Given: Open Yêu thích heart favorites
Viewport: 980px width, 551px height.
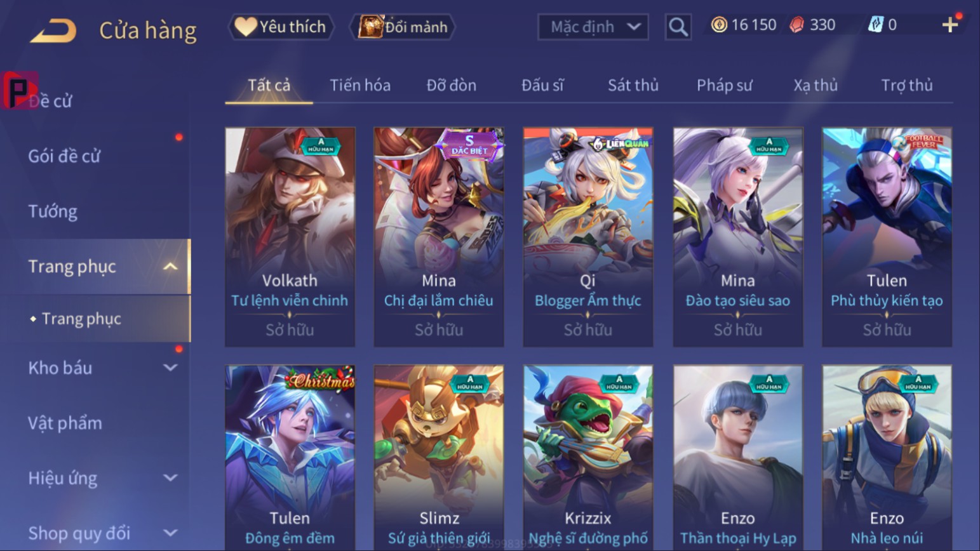Looking at the screenshot, I should 281,27.
